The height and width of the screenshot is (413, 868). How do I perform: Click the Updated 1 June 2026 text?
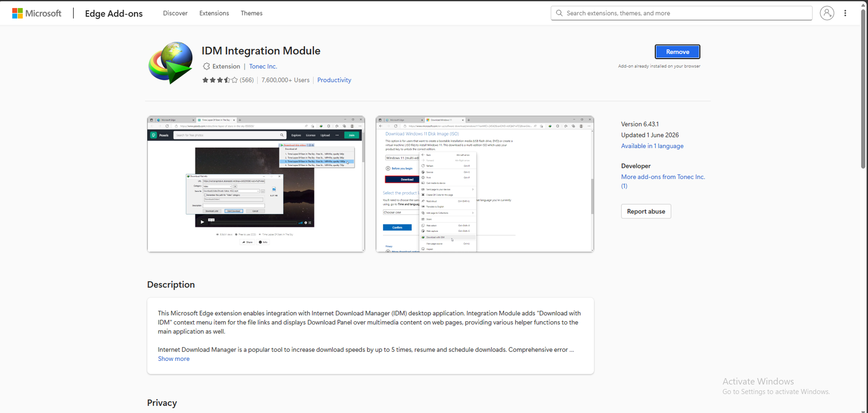point(650,135)
